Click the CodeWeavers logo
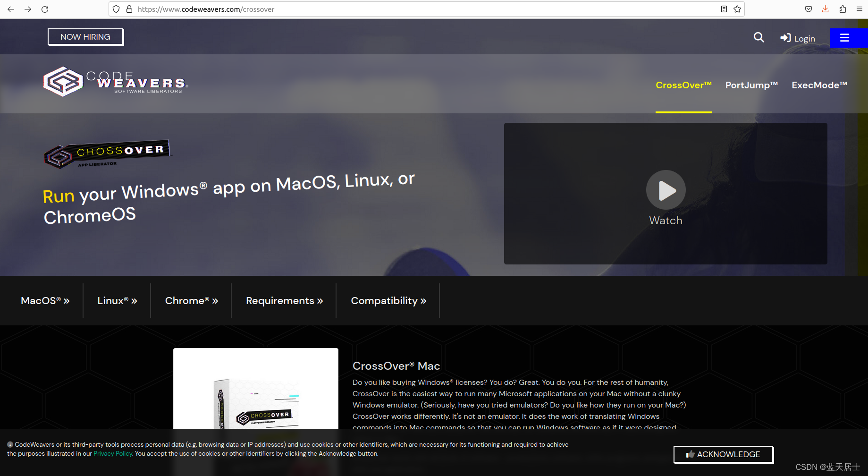 pos(116,82)
